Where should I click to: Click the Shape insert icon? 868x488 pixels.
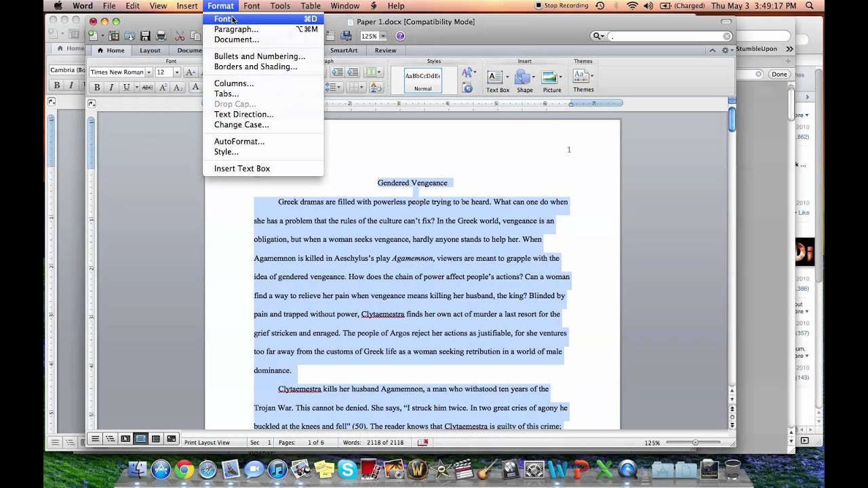(525, 81)
